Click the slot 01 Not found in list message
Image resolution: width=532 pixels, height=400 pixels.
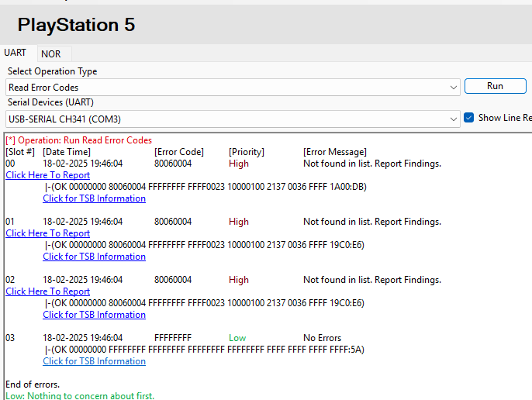click(x=372, y=222)
